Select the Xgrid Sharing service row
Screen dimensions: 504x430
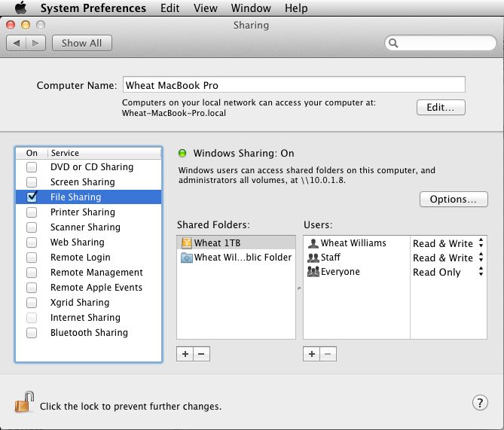click(x=88, y=303)
